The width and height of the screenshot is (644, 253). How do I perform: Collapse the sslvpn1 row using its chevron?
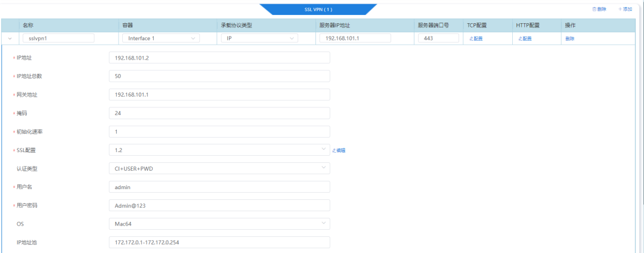[10, 38]
